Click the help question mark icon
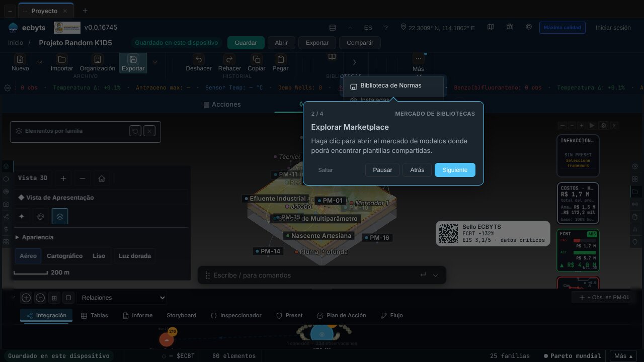This screenshot has height=362, width=644. (386, 28)
